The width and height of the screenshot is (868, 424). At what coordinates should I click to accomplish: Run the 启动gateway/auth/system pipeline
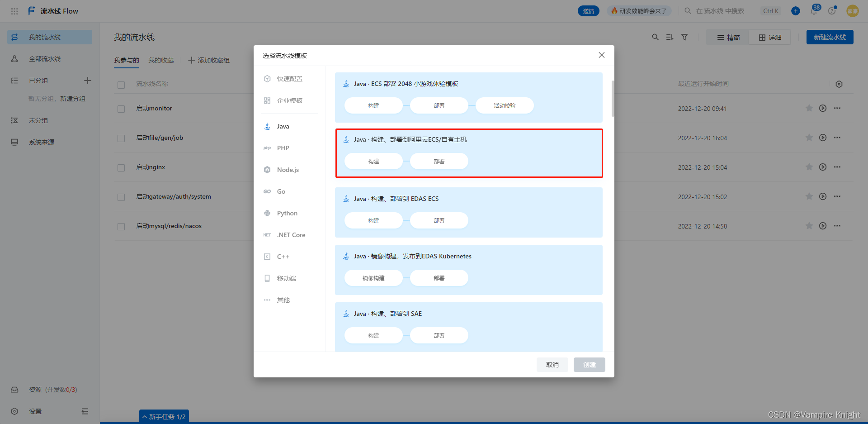click(x=823, y=196)
